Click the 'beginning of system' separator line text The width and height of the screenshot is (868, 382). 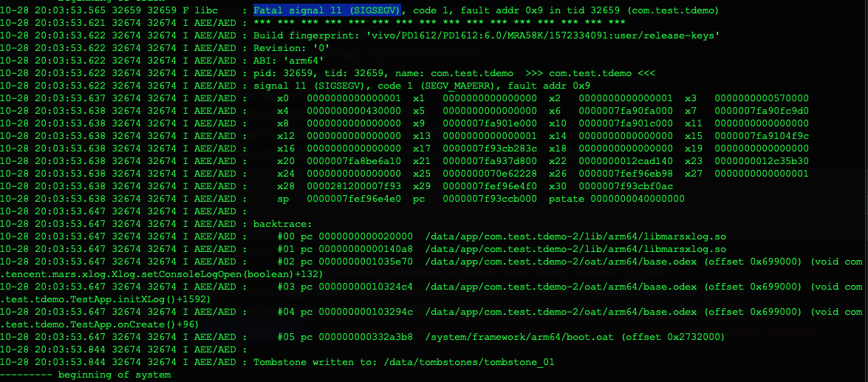114,375
